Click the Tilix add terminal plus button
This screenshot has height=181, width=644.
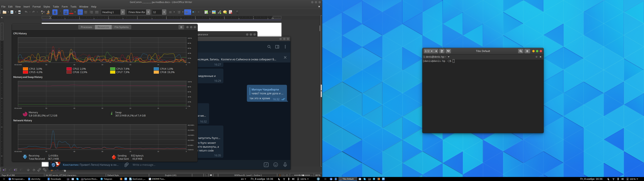pos(436,51)
